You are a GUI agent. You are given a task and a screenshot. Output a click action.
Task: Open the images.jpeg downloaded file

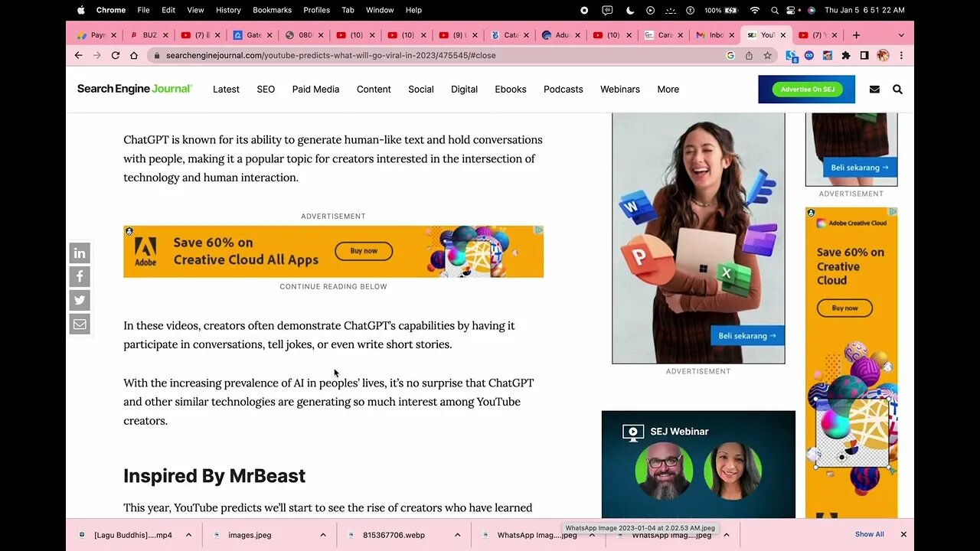click(x=250, y=535)
